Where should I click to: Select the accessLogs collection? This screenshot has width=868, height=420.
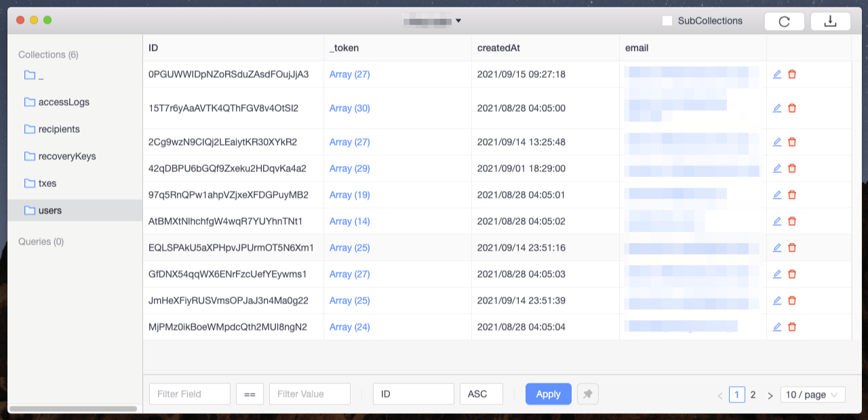point(60,102)
